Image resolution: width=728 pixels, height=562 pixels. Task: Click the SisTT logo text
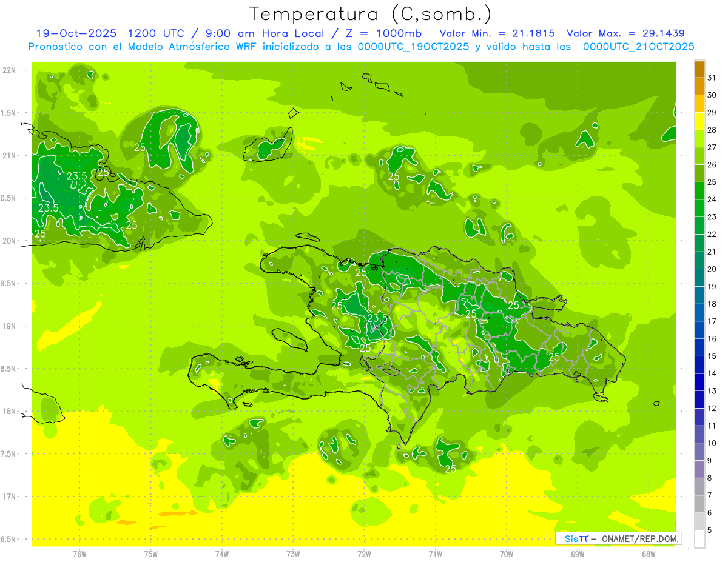click(x=576, y=538)
